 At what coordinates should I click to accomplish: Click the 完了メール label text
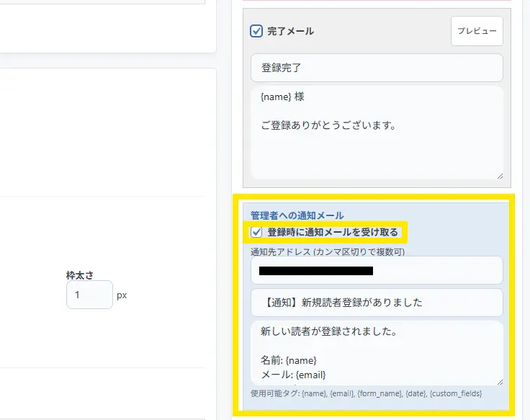coord(290,31)
